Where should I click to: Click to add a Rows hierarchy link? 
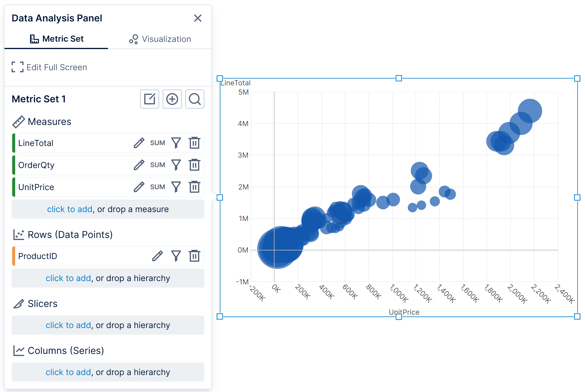click(x=68, y=278)
